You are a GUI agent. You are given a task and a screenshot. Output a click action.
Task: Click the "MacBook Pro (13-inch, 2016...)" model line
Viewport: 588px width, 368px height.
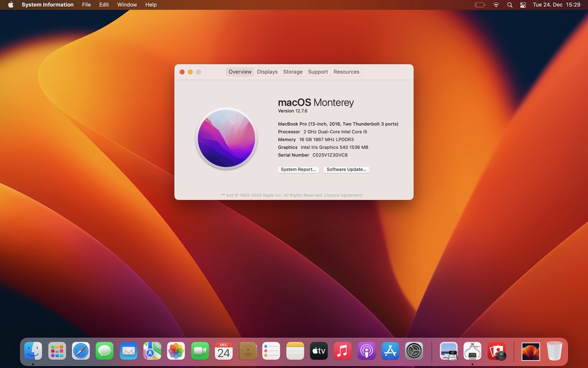338,124
